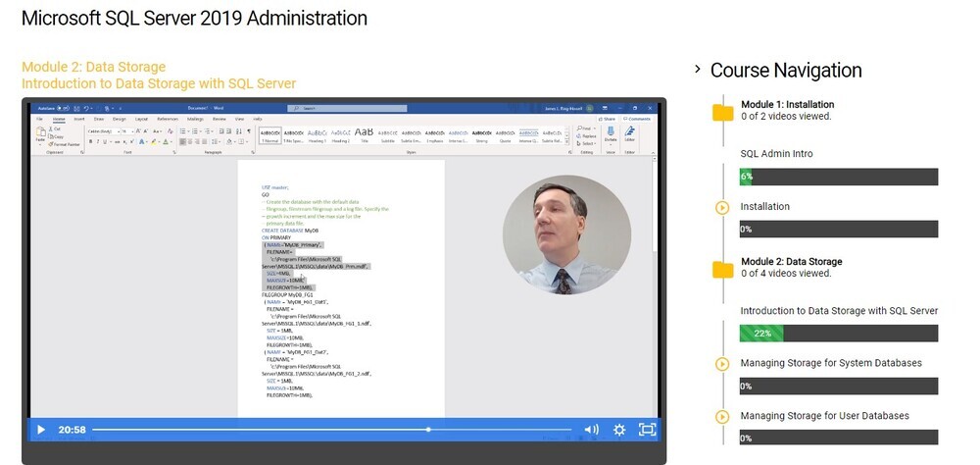Click the Module 2: Data Storage heading in navigation

pos(791,262)
